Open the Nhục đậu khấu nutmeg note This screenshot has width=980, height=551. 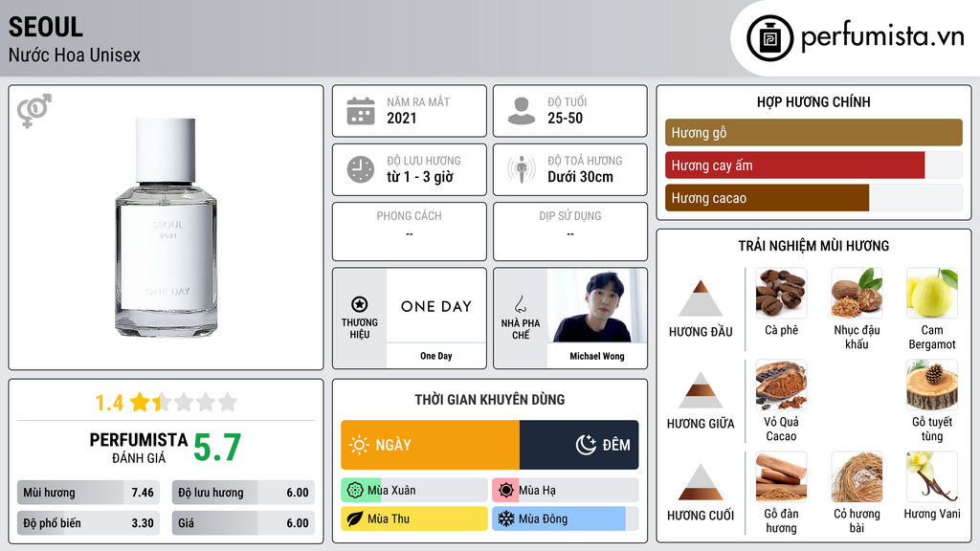pyautogui.click(x=857, y=293)
